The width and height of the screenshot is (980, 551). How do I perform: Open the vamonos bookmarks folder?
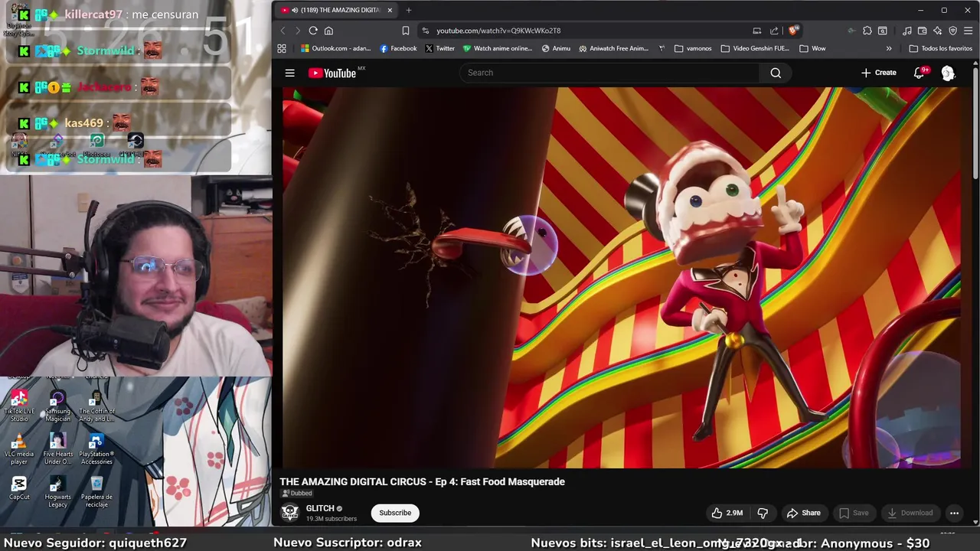[693, 48]
